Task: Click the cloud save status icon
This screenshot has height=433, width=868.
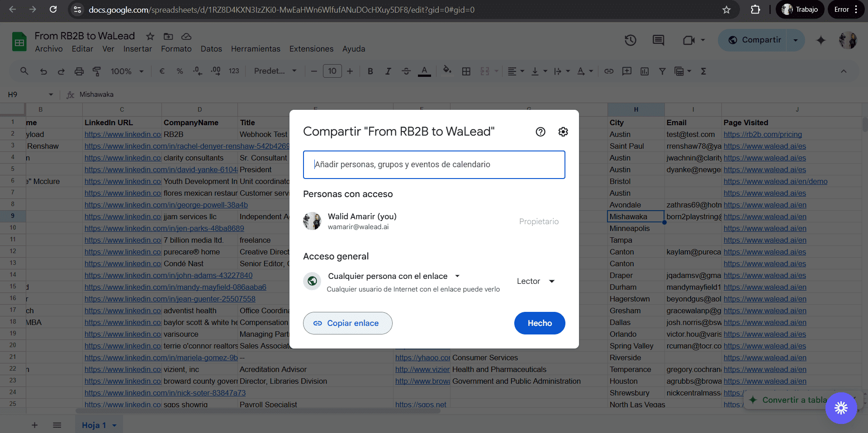Action: point(186,36)
